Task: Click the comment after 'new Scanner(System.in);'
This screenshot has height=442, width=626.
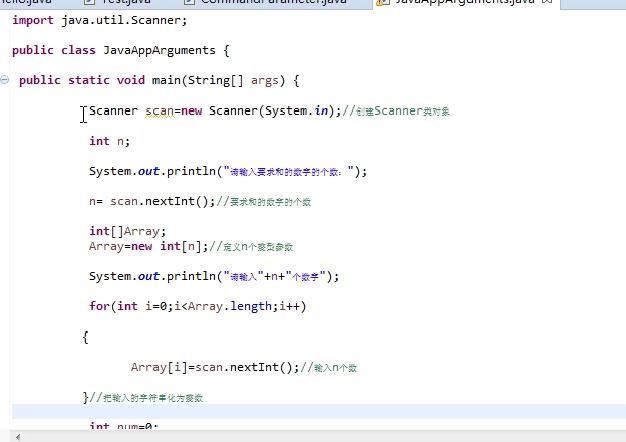Action: point(396,111)
